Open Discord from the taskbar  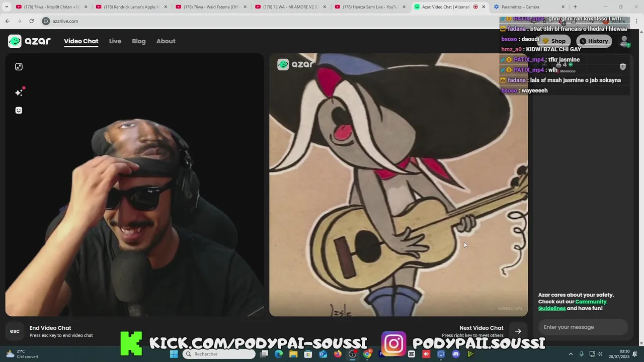456,354
